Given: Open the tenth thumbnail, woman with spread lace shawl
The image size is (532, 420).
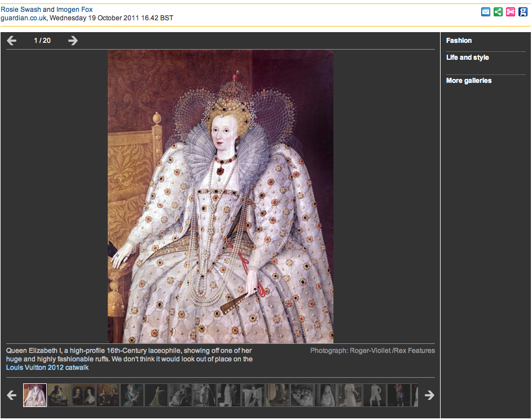Looking at the screenshot, I should [253, 395].
